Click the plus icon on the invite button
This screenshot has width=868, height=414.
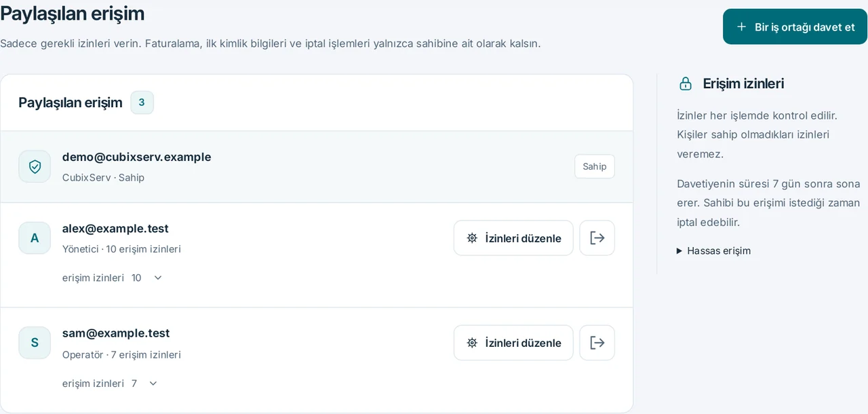pos(741,26)
